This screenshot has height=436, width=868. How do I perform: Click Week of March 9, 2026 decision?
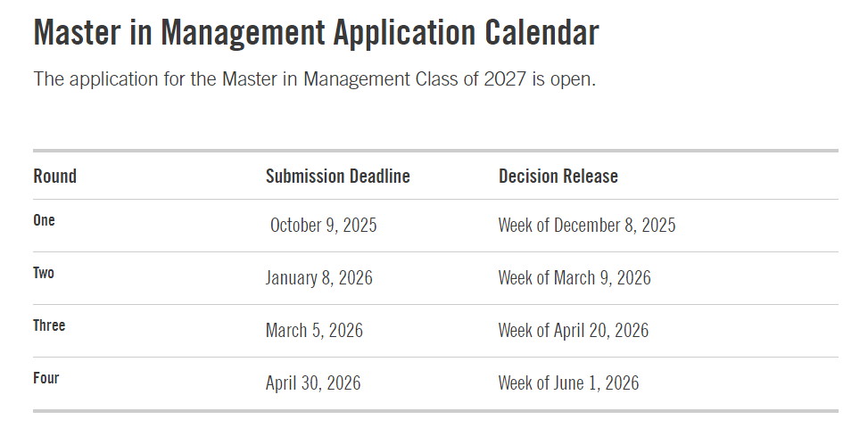575,278
